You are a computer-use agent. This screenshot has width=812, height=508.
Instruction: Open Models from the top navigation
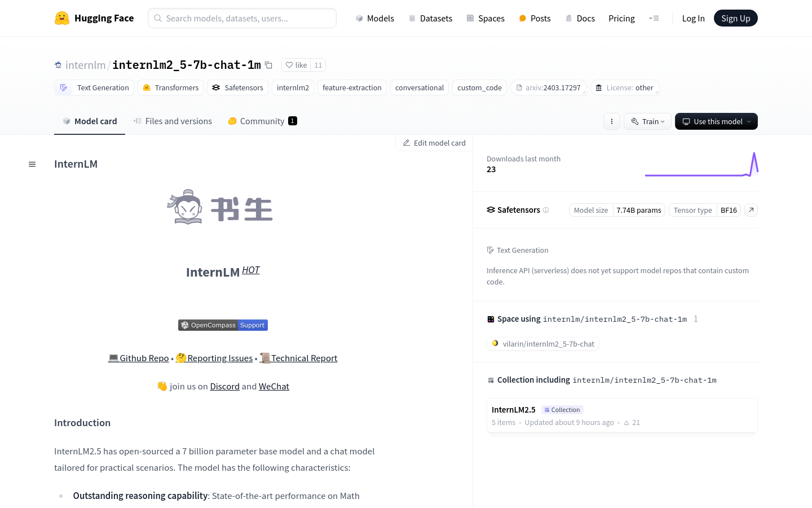374,18
